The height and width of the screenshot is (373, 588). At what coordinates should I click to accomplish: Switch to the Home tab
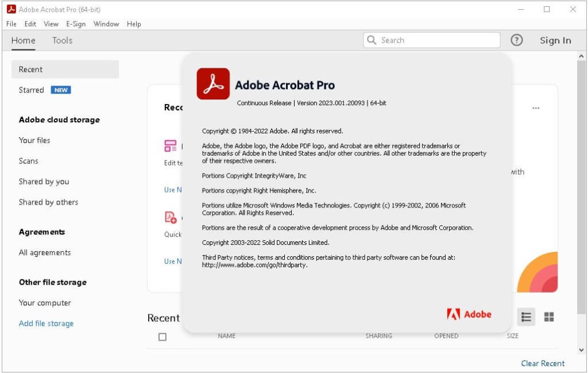click(23, 40)
